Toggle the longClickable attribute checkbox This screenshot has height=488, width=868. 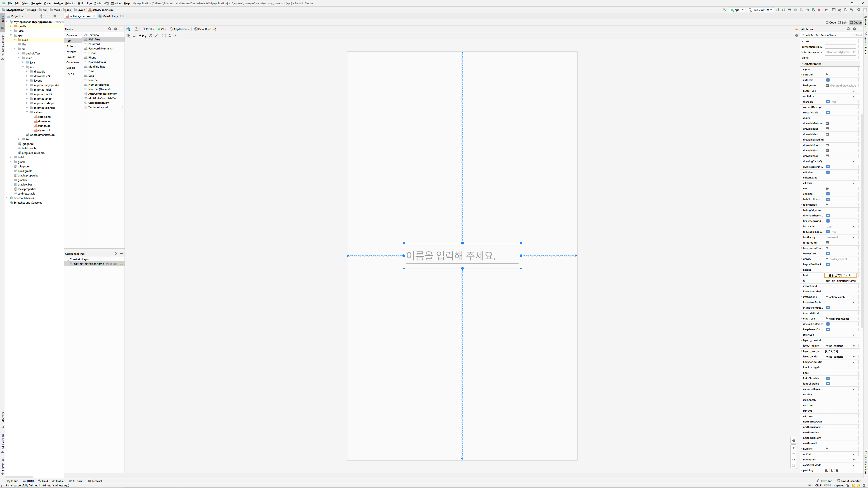coord(828,384)
